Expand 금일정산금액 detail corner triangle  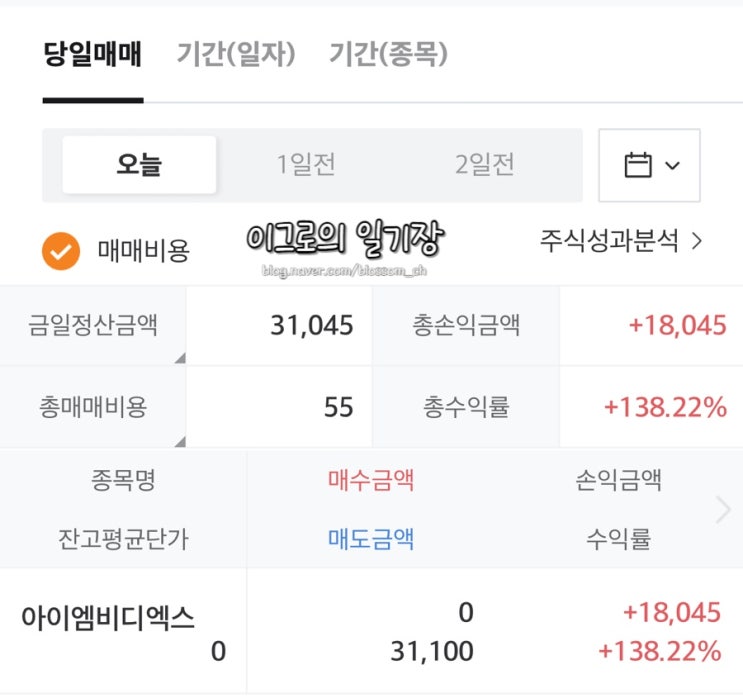[180, 358]
